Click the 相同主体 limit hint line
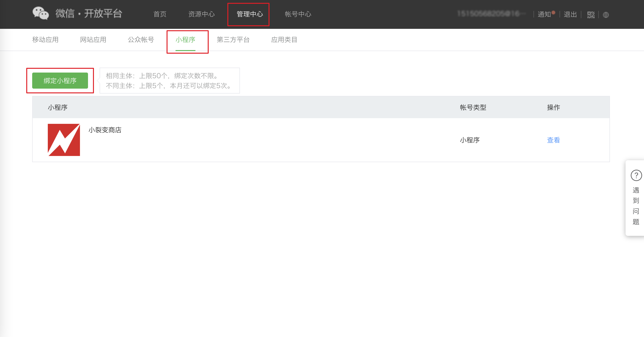 point(162,76)
